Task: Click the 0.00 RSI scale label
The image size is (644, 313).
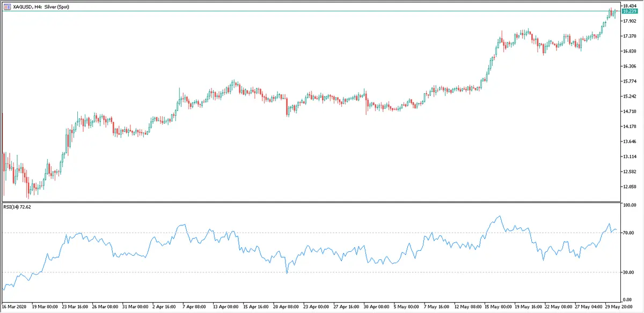Action: pos(627,299)
